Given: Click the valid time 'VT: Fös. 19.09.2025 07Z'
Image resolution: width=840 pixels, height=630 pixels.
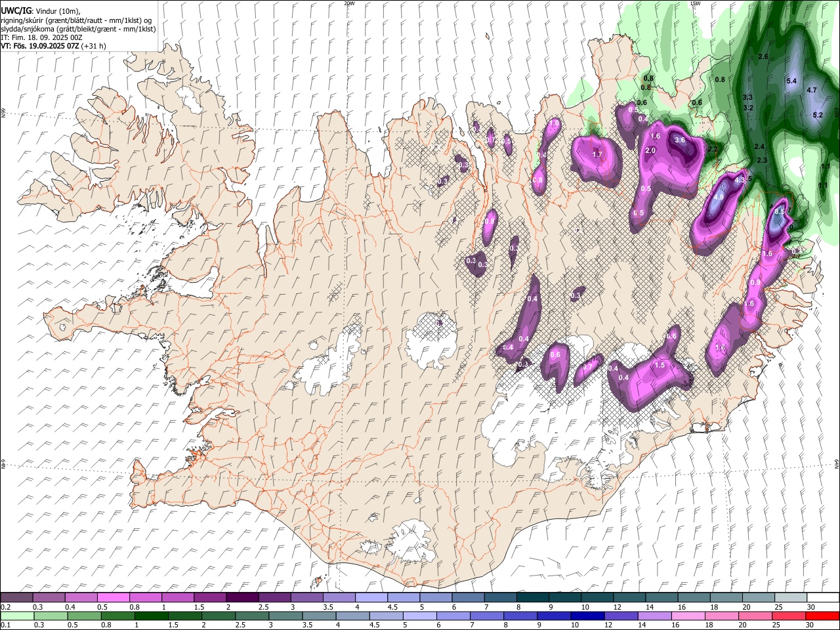Looking at the screenshot, I should [x=40, y=46].
